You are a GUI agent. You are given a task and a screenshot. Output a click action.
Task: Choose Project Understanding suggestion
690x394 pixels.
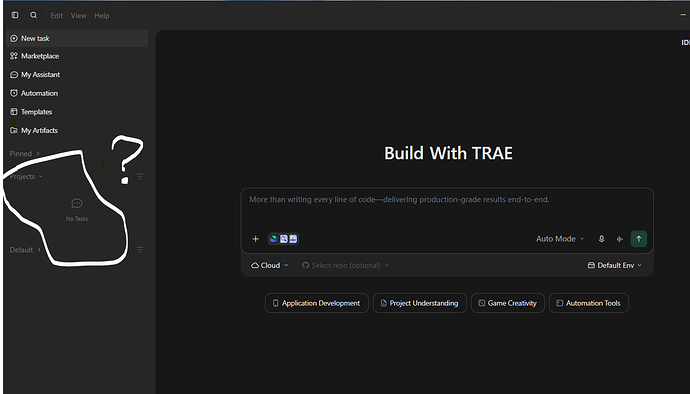420,303
